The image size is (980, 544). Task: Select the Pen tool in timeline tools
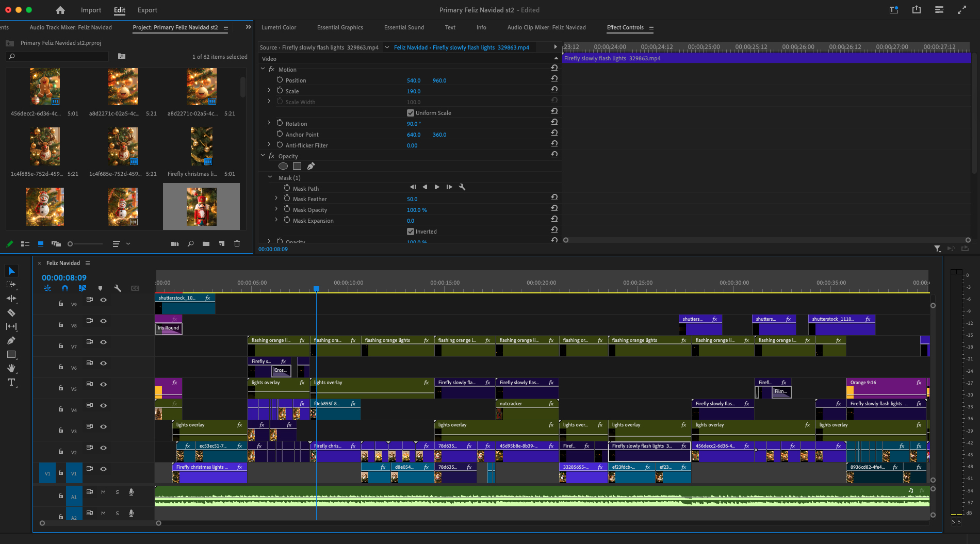tap(11, 340)
